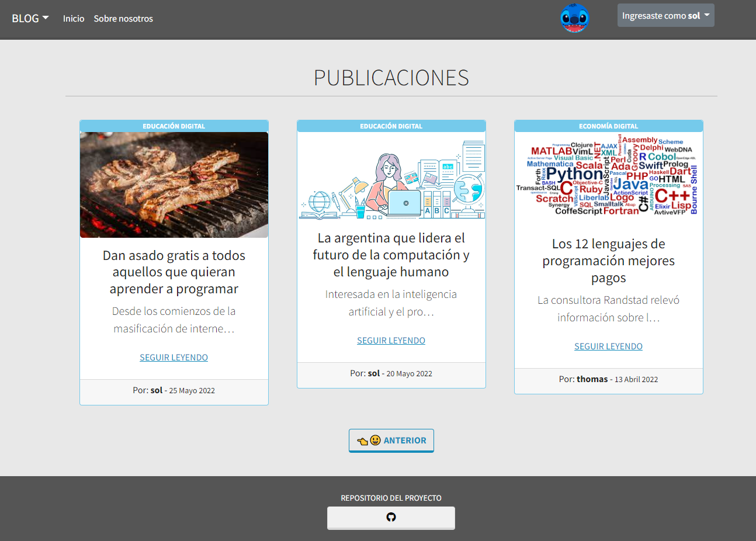This screenshot has height=541, width=756.
Task: Click the PUBLICACIONES page heading
Action: 391,78
